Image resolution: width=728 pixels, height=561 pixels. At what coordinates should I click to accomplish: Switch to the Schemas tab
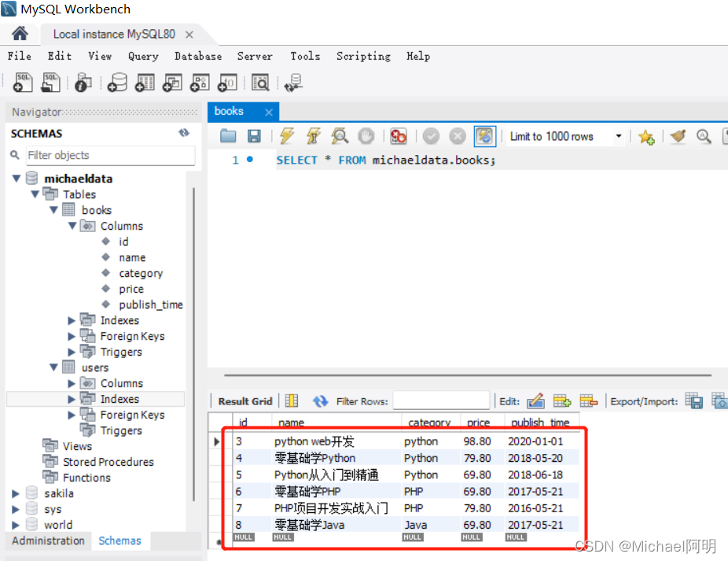[x=119, y=541]
